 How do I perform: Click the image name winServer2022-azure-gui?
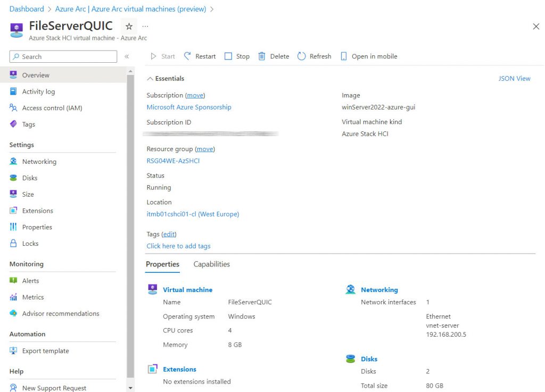[x=378, y=107]
